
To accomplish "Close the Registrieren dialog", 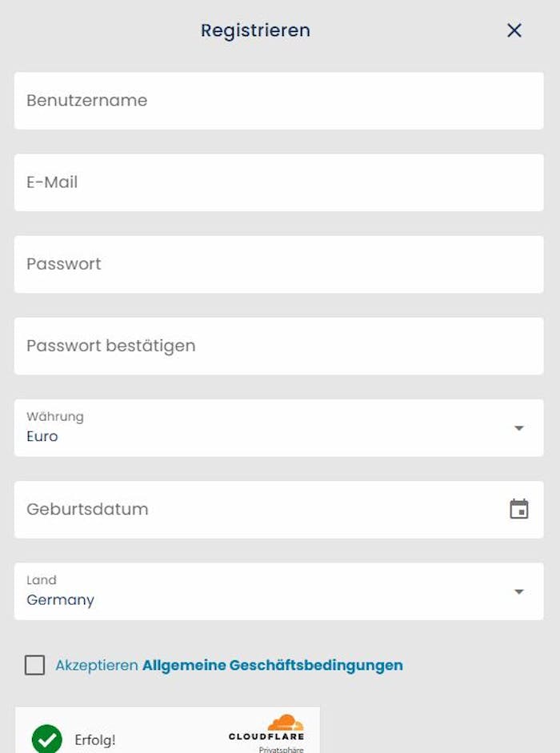I will (514, 30).
